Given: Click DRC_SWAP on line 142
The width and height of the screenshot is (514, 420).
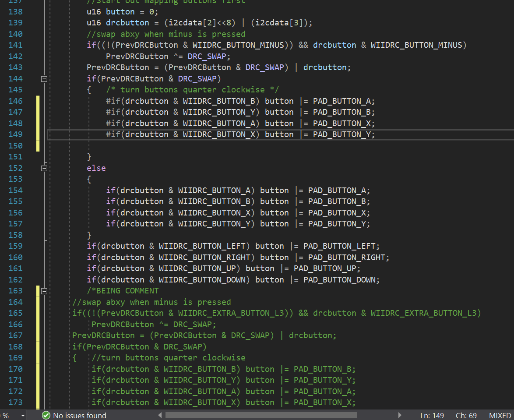Looking at the screenshot, I should point(207,56).
